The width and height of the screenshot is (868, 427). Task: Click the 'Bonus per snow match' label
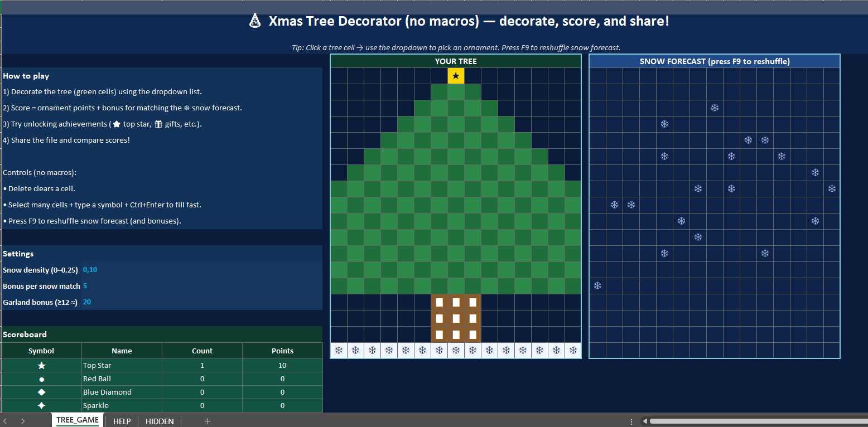click(x=41, y=286)
